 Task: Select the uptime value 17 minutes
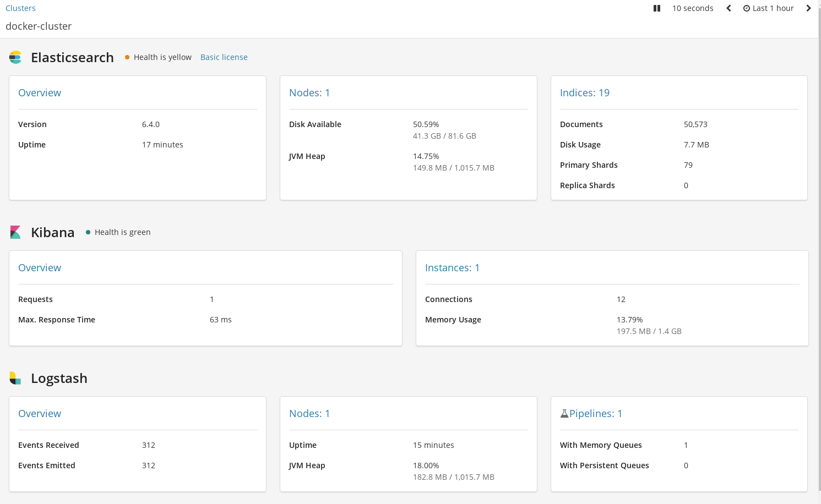162,145
